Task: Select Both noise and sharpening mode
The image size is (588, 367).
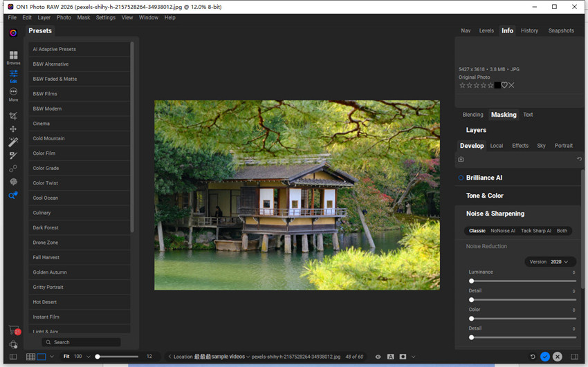Action: coord(562,231)
